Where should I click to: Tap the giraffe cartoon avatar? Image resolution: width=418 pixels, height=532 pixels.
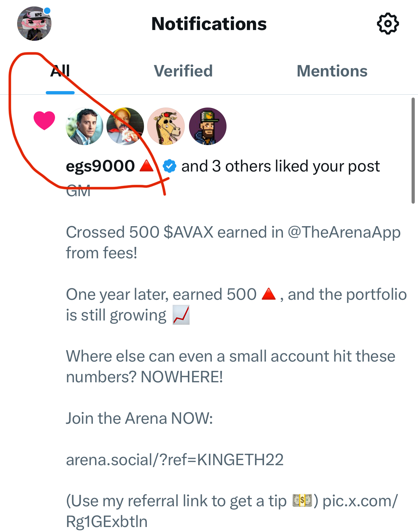point(166,126)
